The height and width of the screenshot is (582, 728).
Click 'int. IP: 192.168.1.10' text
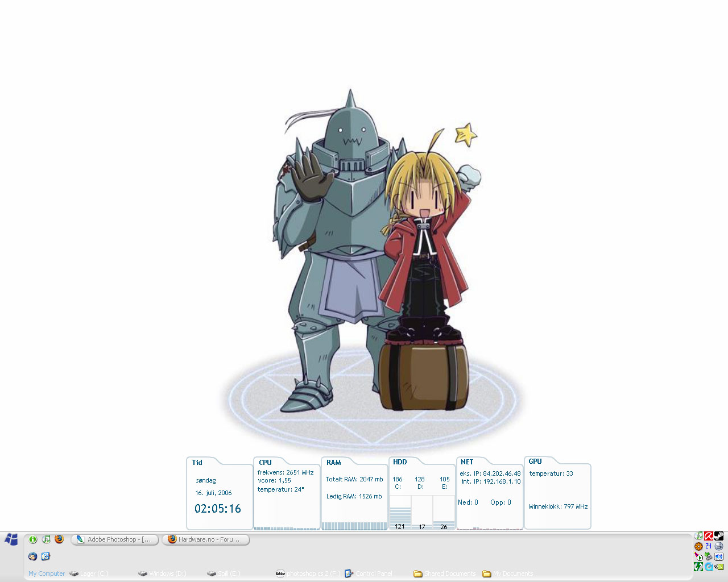[x=491, y=481]
